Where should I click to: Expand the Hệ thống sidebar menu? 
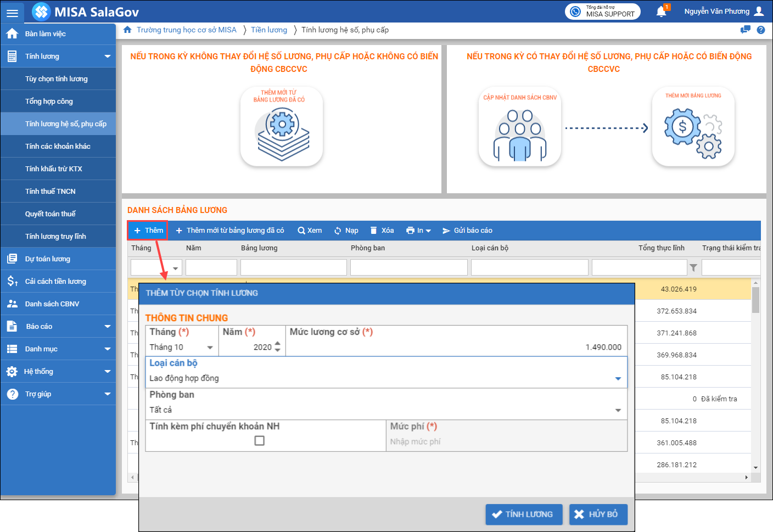pos(108,371)
